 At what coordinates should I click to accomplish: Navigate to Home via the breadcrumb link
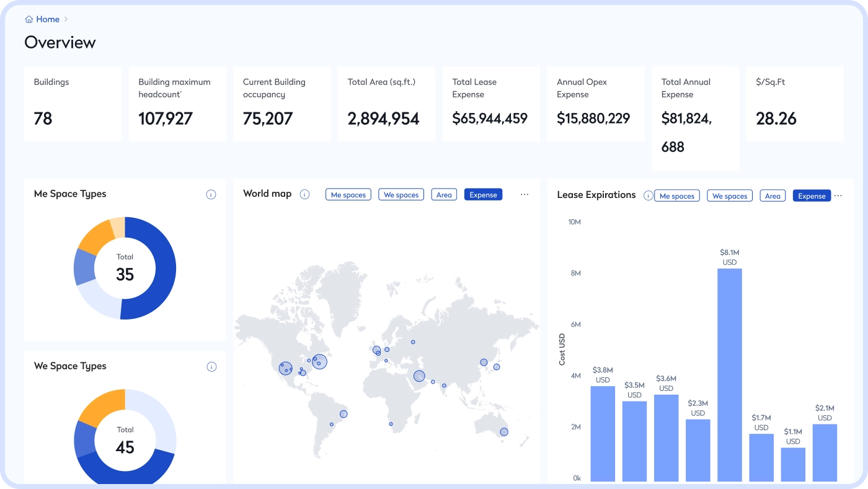48,19
